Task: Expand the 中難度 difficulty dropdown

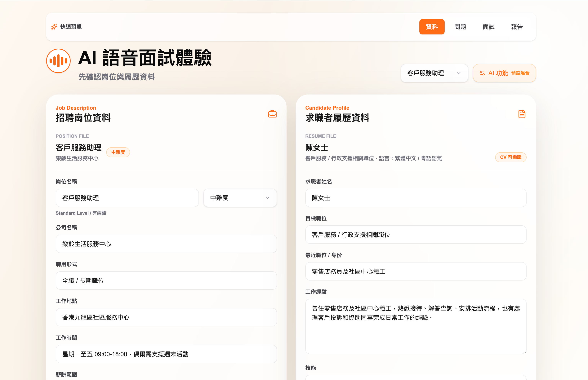Action: pyautogui.click(x=240, y=198)
